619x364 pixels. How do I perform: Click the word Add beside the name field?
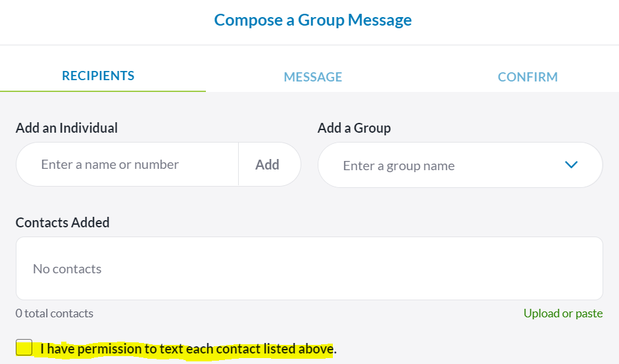pyautogui.click(x=267, y=164)
